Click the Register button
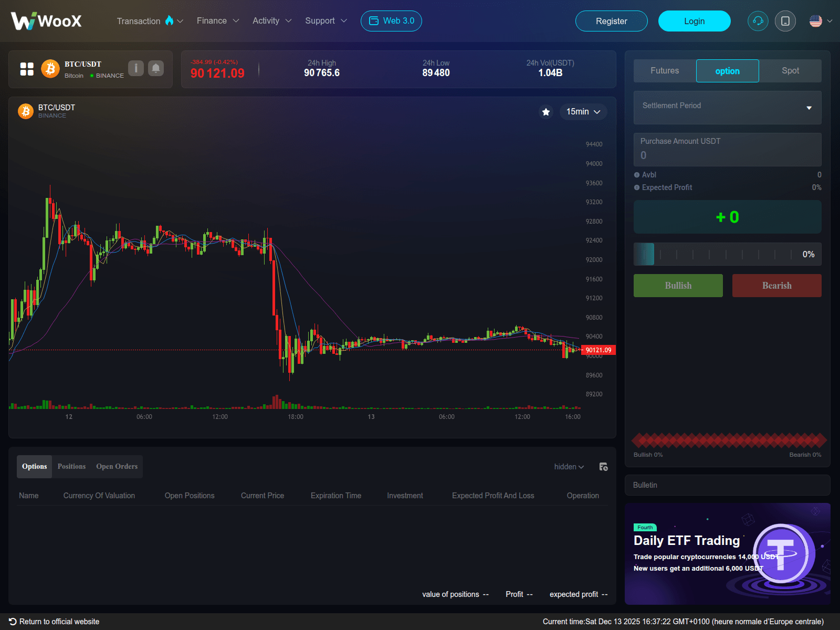 click(612, 21)
